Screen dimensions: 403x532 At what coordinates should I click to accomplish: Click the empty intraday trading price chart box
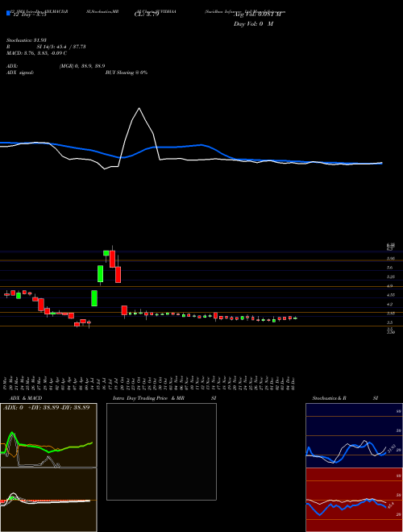[x=161, y=451]
